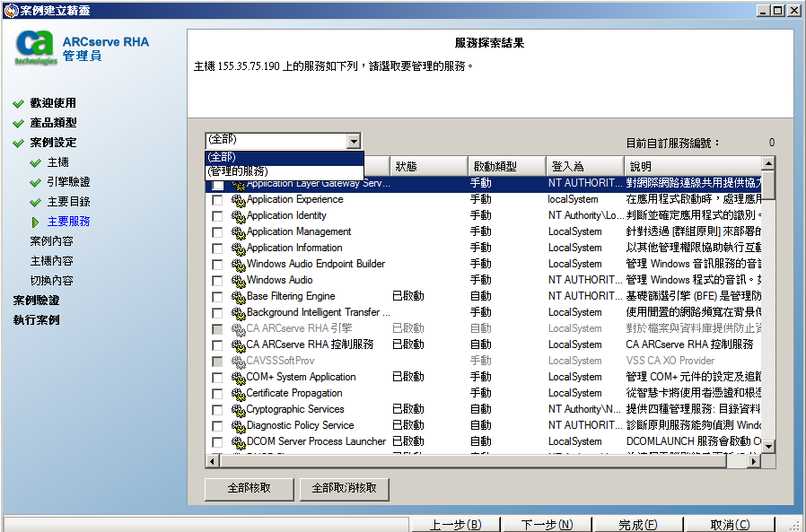Click the 全部核取 button
The width and height of the screenshot is (806, 532).
[250, 488]
